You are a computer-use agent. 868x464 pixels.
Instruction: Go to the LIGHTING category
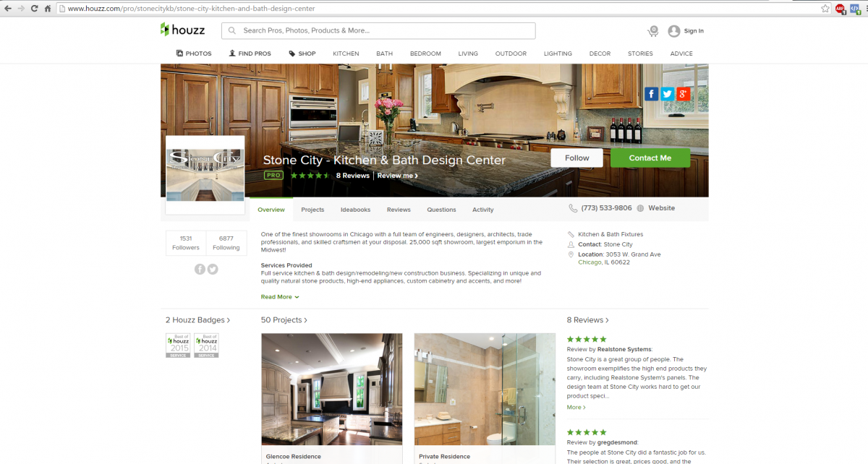(558, 53)
